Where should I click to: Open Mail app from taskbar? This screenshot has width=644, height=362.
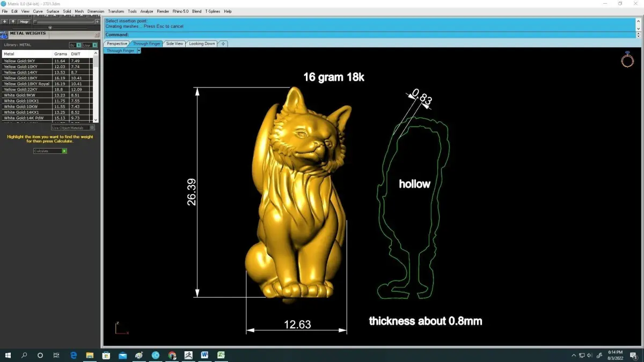[123, 355]
